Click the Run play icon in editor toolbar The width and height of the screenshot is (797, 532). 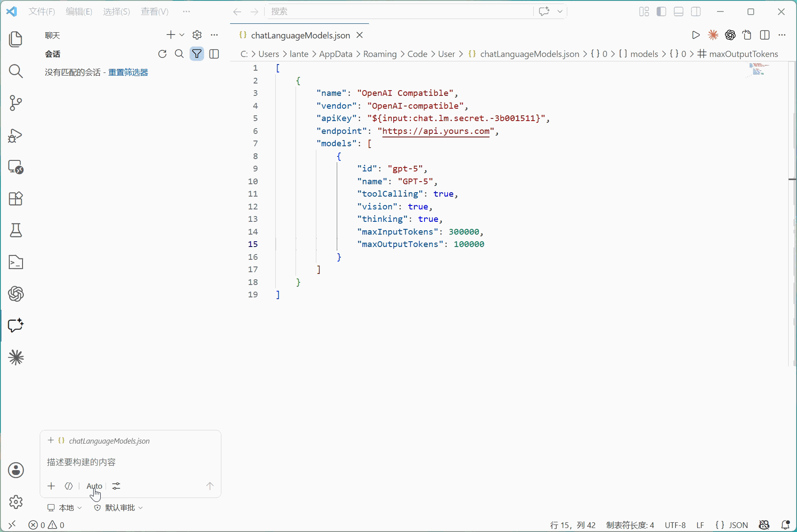[x=696, y=35]
